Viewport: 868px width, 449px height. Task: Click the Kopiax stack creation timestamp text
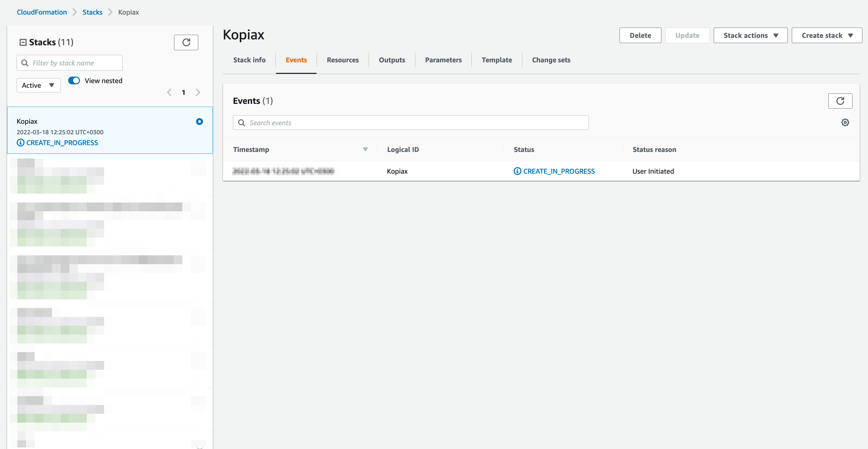point(60,132)
